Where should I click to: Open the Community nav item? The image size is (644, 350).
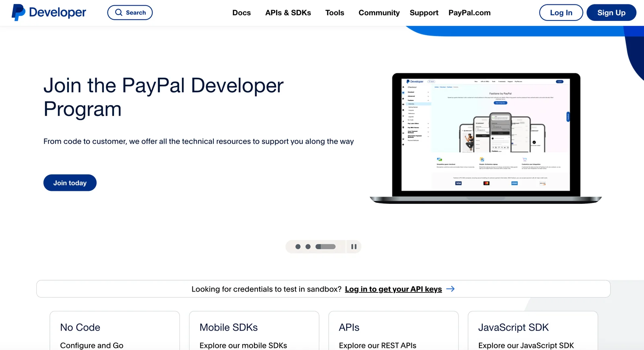click(x=379, y=13)
